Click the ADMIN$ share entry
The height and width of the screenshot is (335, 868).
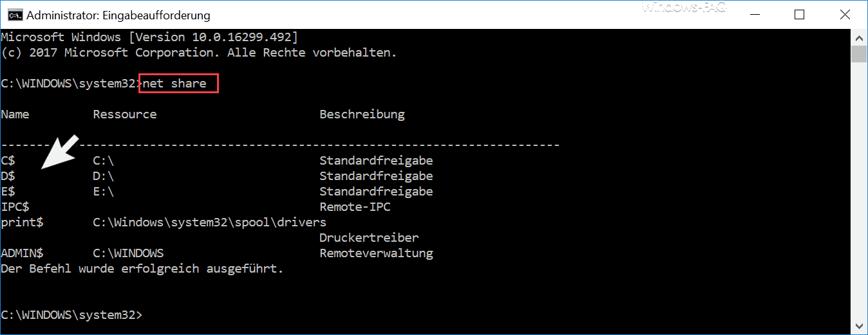[23, 253]
